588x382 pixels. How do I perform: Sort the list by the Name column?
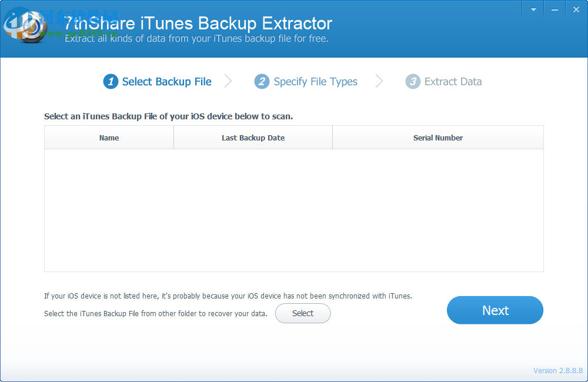coord(109,137)
